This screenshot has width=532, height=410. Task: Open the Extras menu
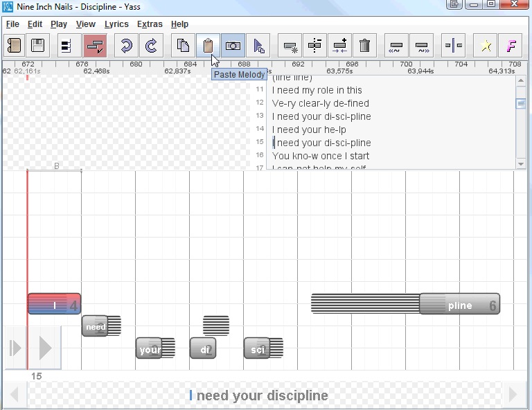pos(150,24)
